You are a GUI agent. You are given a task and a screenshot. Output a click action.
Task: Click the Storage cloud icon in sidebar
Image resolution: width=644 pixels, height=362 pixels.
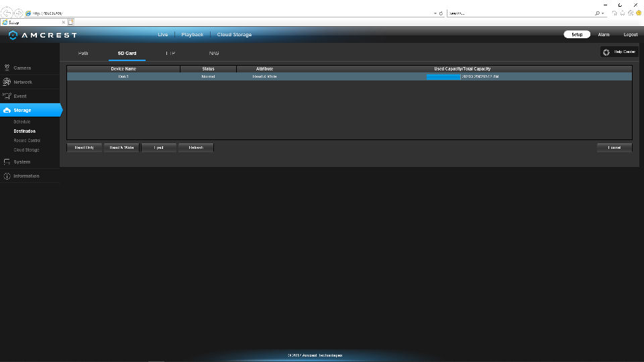7,111
